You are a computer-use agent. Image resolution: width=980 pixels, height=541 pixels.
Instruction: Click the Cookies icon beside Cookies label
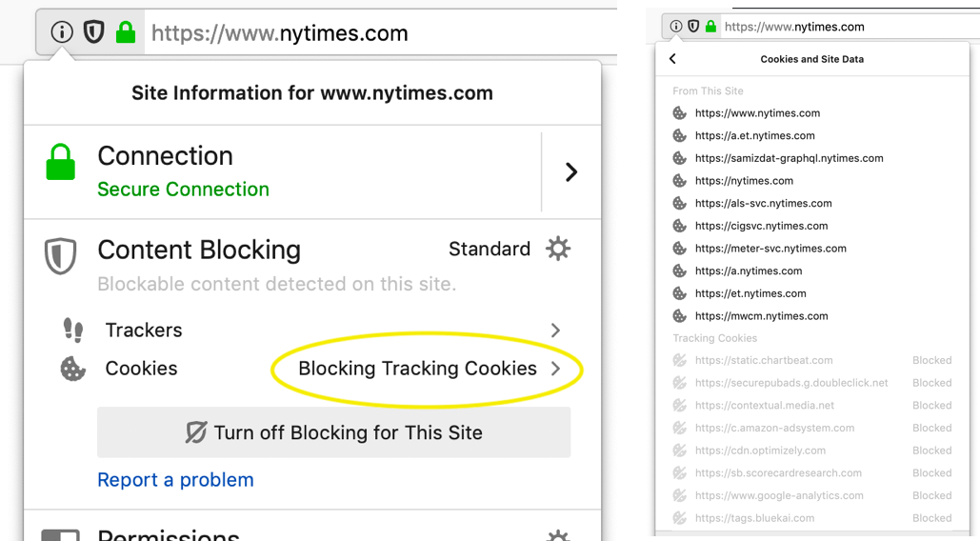[x=72, y=369]
